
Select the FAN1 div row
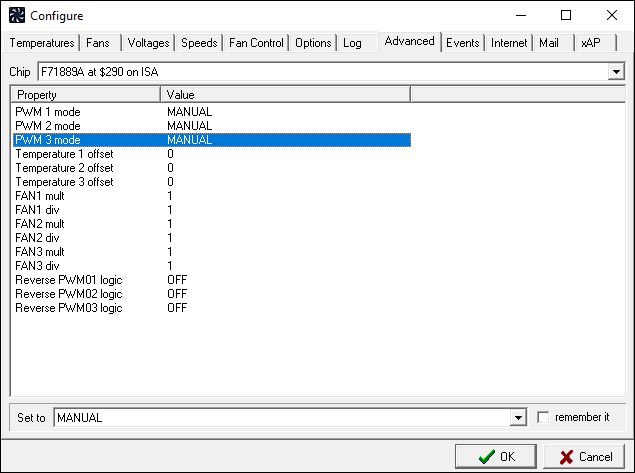(x=212, y=210)
